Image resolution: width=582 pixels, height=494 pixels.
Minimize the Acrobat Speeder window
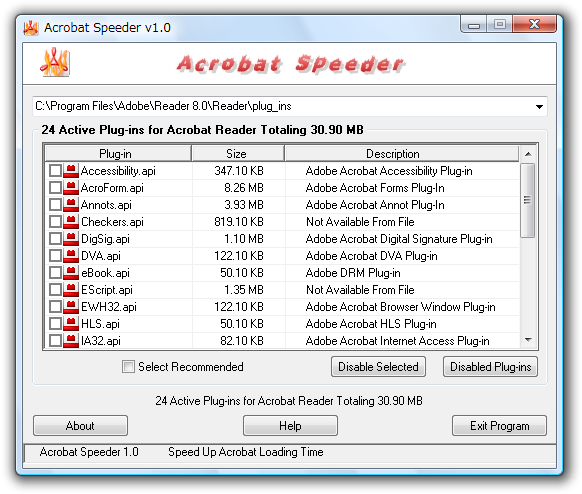(474, 25)
